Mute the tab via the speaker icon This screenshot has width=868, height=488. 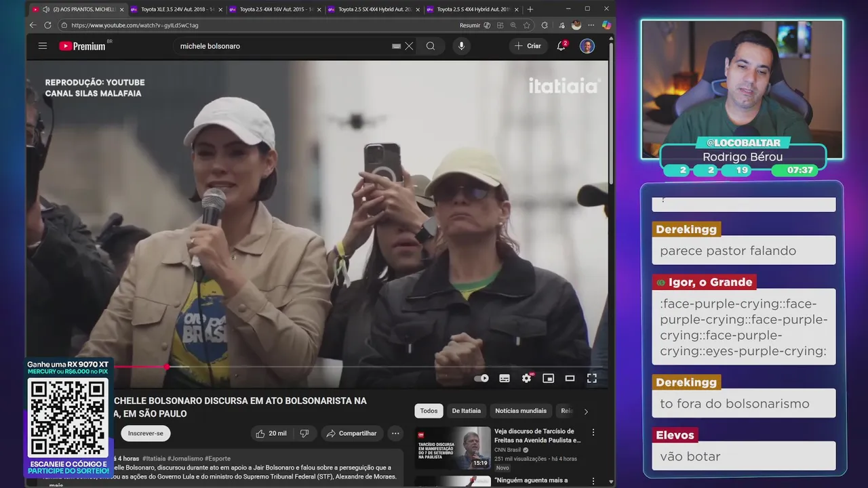point(45,9)
